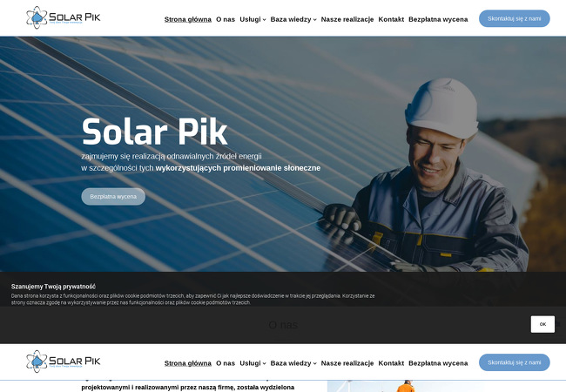Expand the Usługi chevron in the top navigation
Image resolution: width=566 pixels, height=392 pixels.
click(x=264, y=20)
